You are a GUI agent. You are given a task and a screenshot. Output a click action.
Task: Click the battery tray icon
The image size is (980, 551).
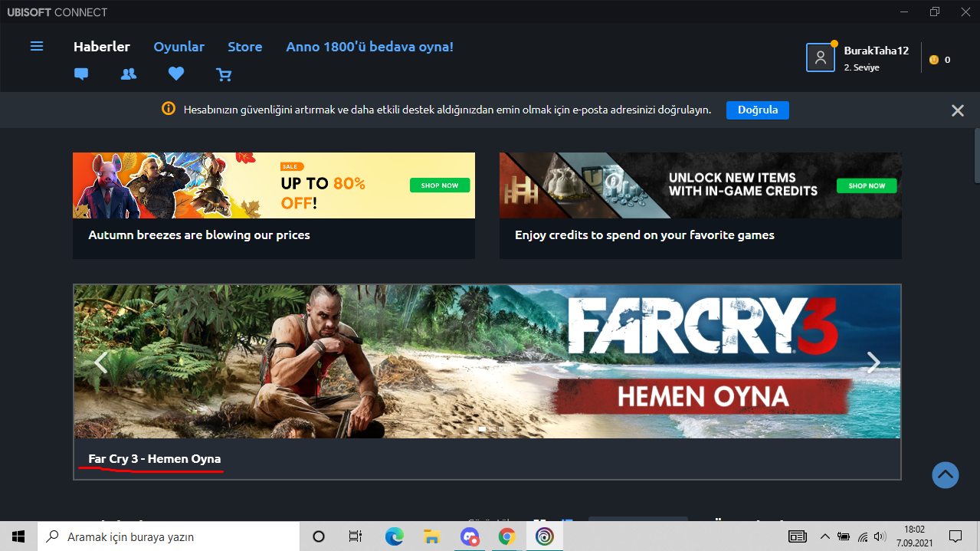[x=844, y=536]
